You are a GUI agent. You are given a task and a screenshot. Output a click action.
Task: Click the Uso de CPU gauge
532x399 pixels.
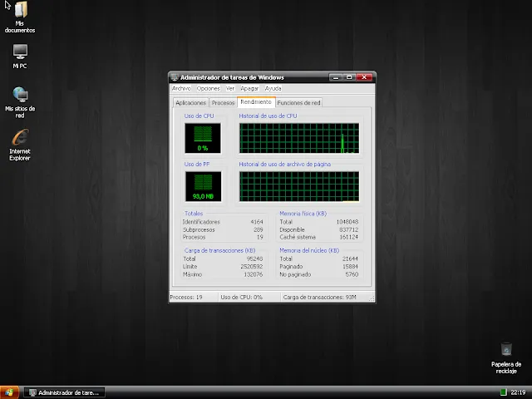tap(203, 138)
